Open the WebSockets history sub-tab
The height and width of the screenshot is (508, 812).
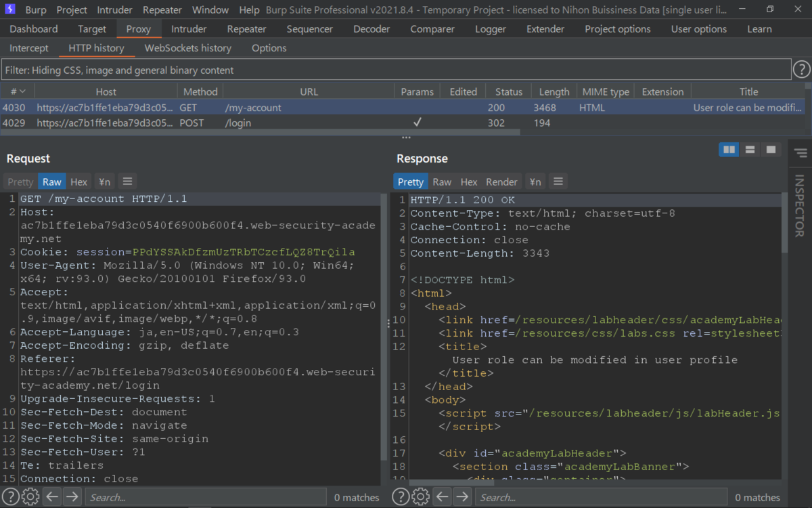[x=188, y=48]
